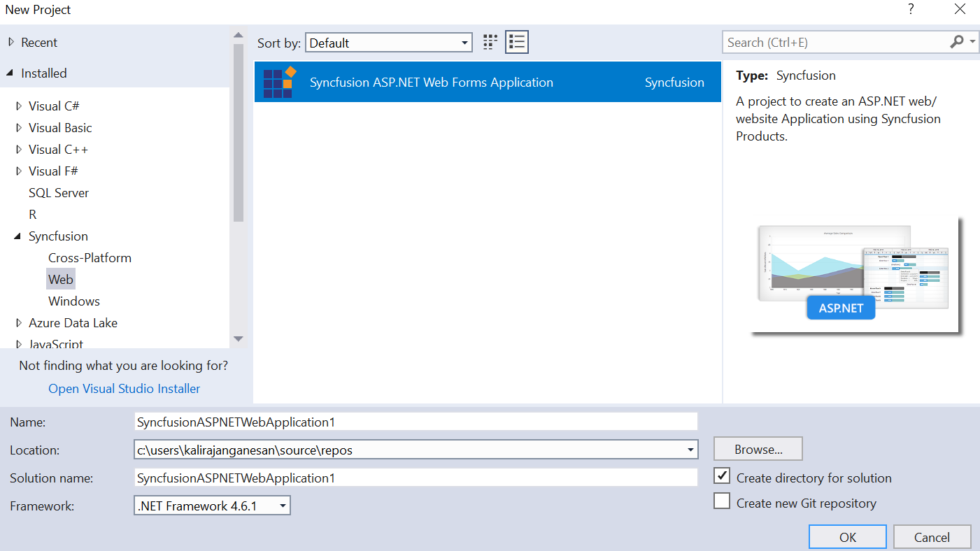Click the project Name text field
980x551 pixels.
(416, 422)
